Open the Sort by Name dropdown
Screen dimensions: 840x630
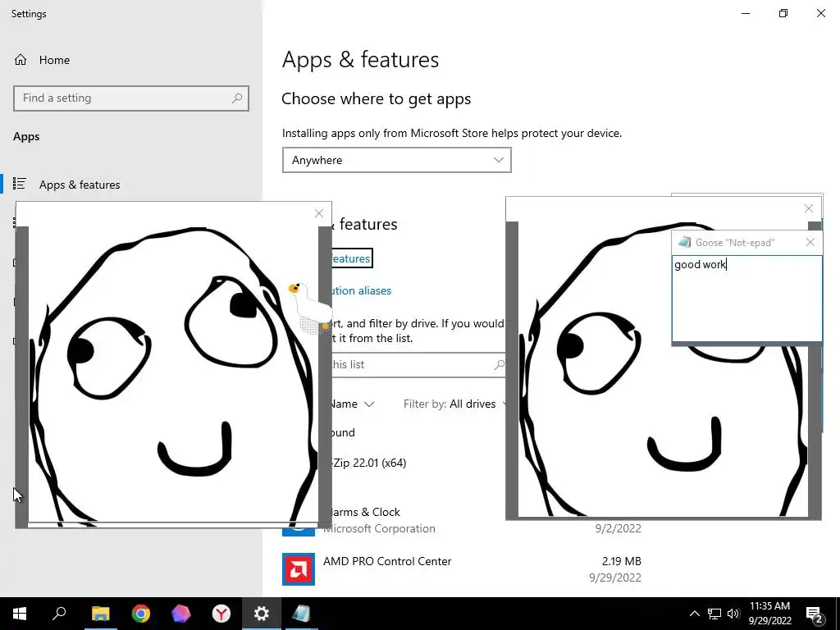pos(351,404)
